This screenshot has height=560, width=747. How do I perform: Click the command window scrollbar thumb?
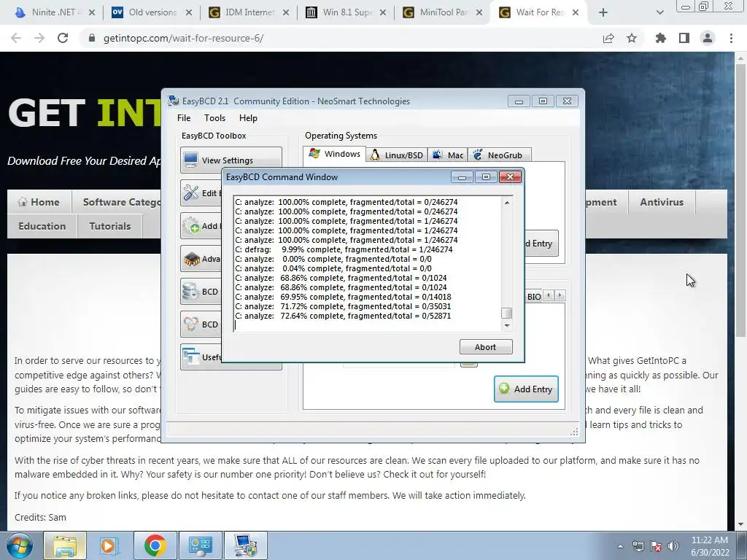(507, 313)
